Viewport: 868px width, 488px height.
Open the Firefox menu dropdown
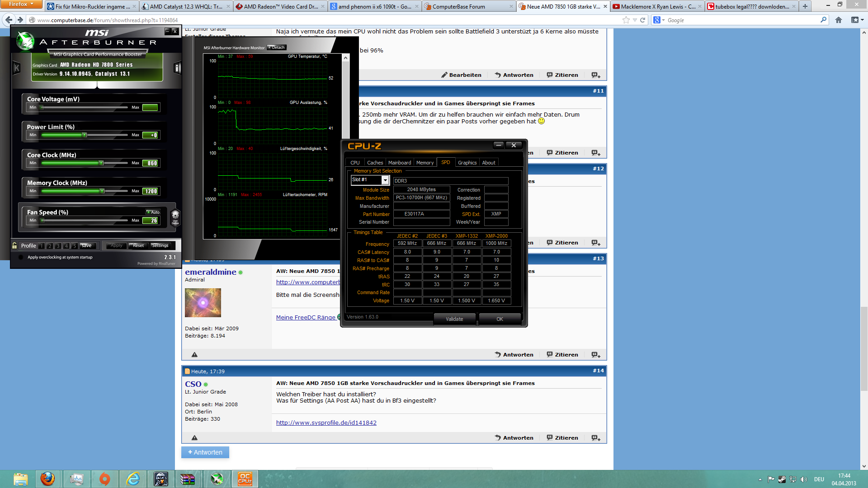pyautogui.click(x=21, y=4)
